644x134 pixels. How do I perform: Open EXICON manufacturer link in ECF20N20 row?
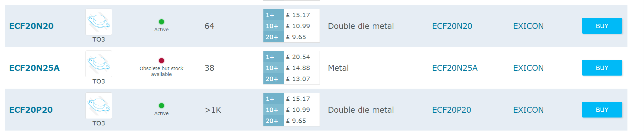[x=528, y=26]
